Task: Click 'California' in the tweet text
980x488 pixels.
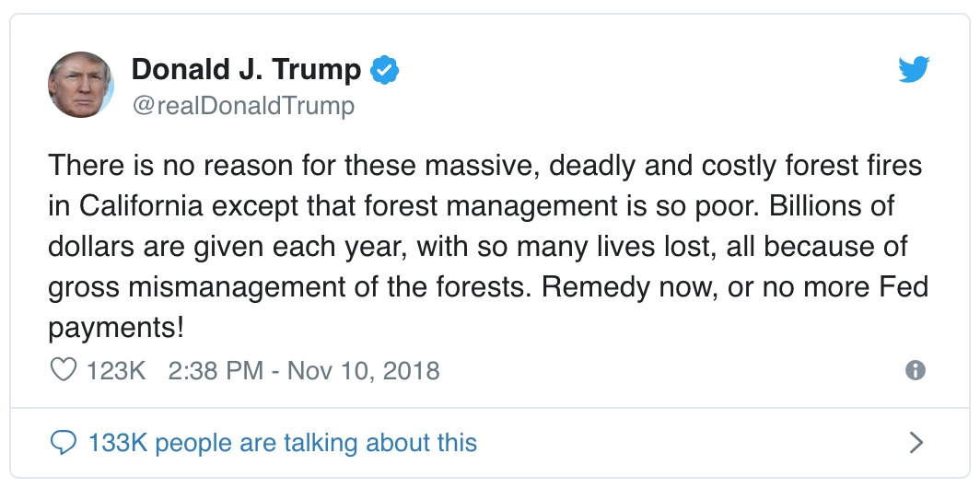Action: click(x=141, y=206)
